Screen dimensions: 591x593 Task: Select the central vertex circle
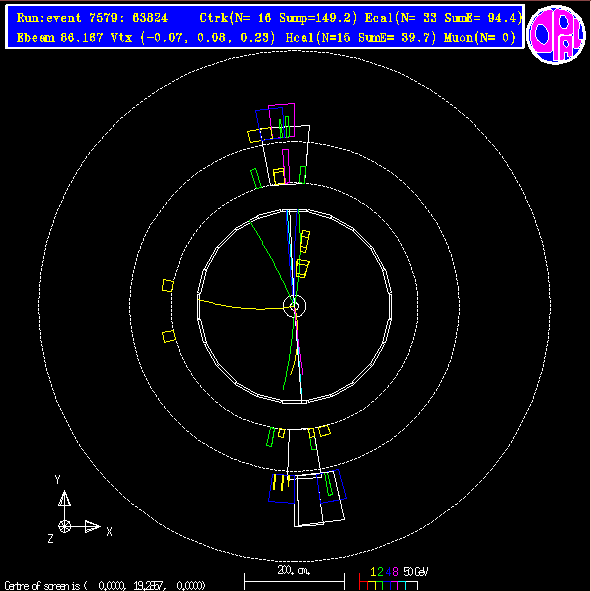(294, 306)
